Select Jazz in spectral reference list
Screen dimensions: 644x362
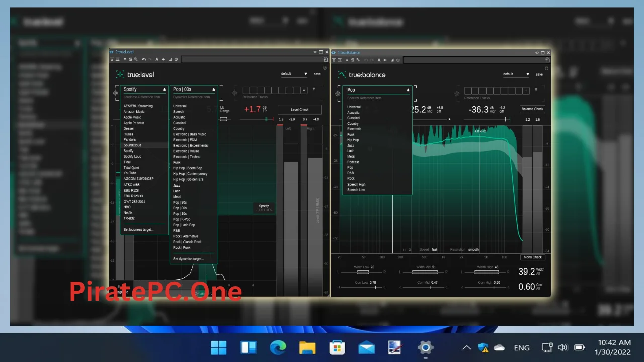pyautogui.click(x=350, y=145)
